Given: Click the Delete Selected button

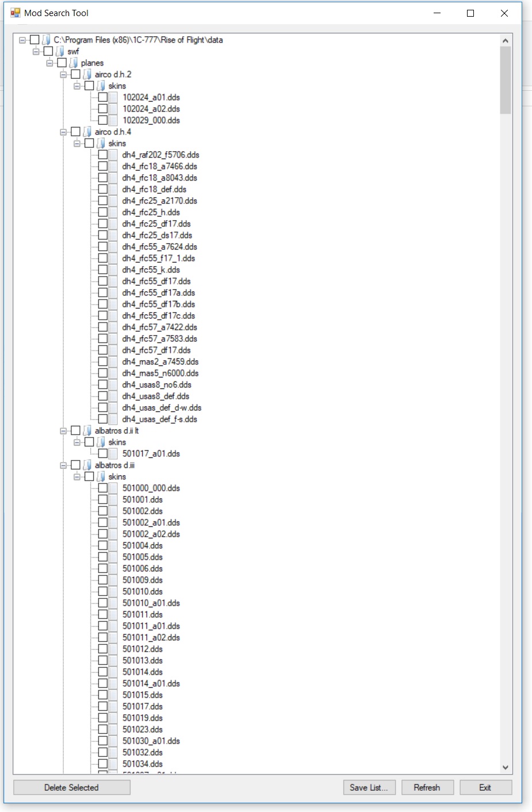Looking at the screenshot, I should coord(72,787).
